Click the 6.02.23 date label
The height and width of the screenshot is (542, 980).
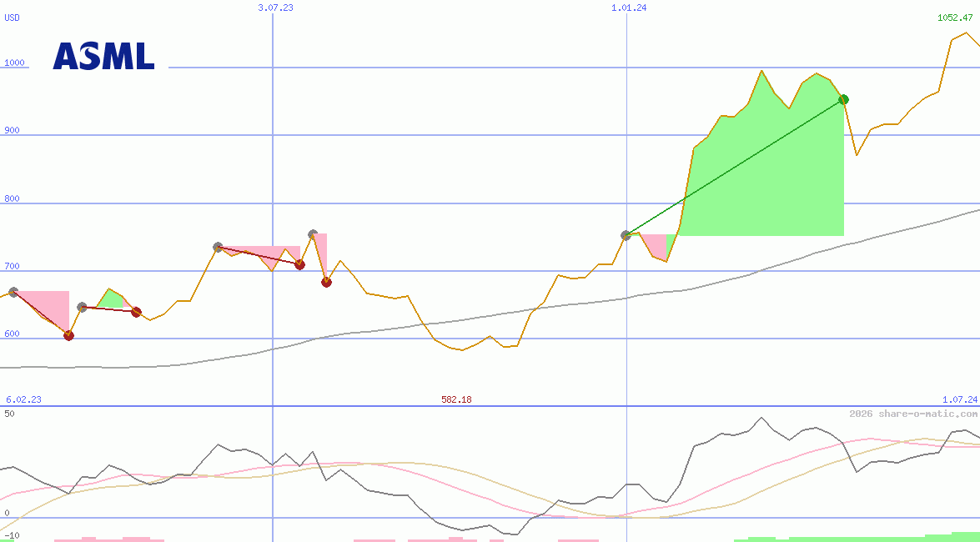[x=22, y=399]
